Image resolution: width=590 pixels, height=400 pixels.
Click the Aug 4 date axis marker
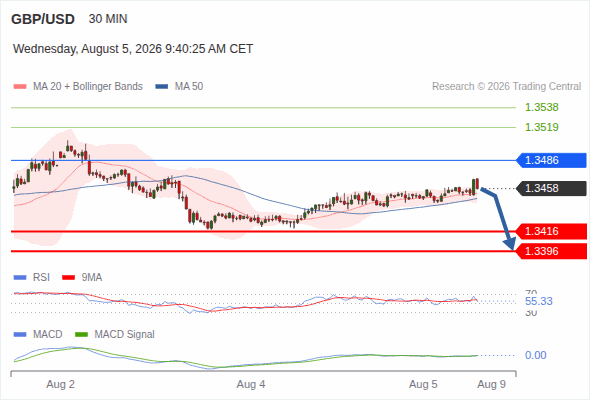click(x=251, y=384)
